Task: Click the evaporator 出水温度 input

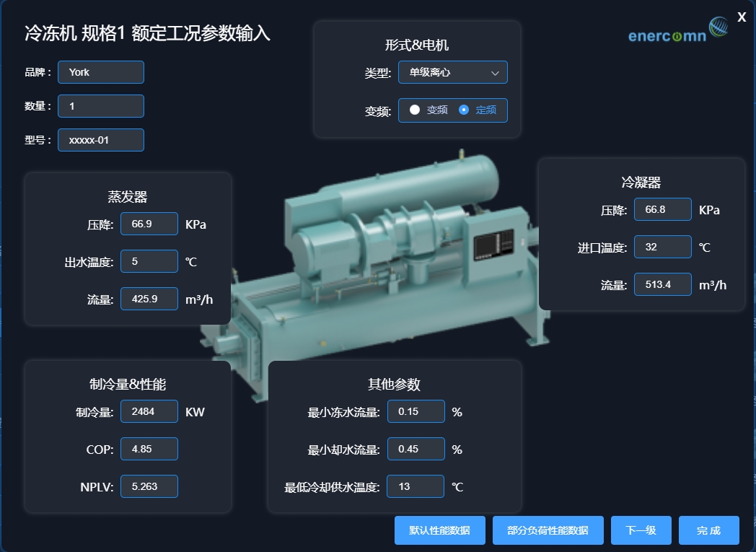Action: [x=149, y=261]
